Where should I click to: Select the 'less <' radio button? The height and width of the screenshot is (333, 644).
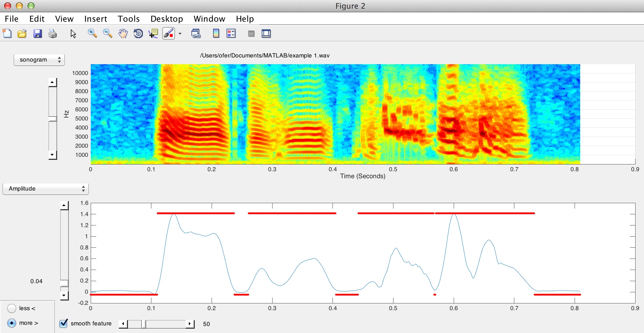point(12,308)
